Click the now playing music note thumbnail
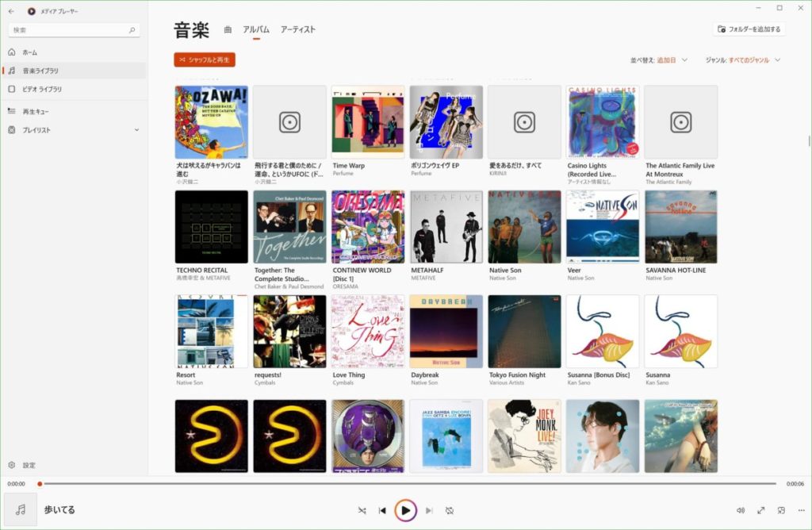812x530 pixels. point(21,510)
